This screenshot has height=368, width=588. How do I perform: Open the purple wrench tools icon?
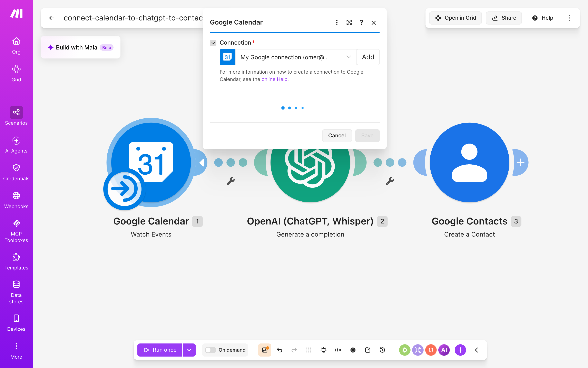tap(418, 350)
